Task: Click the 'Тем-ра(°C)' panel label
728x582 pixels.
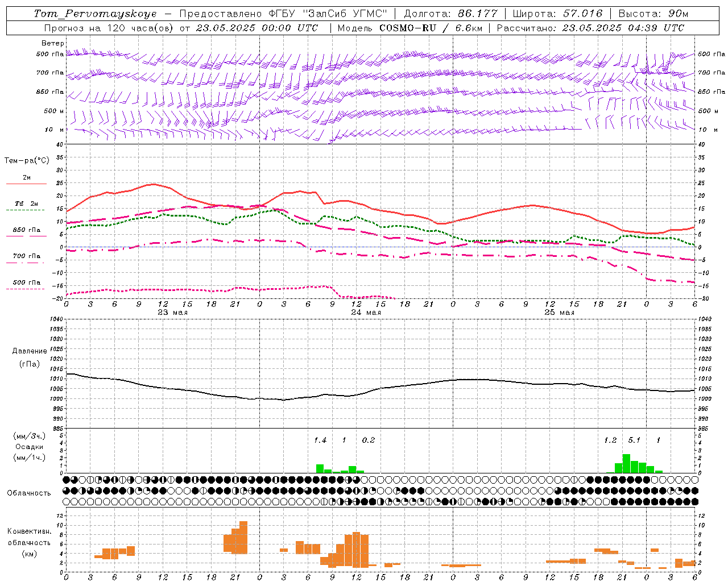Action: click(27, 161)
